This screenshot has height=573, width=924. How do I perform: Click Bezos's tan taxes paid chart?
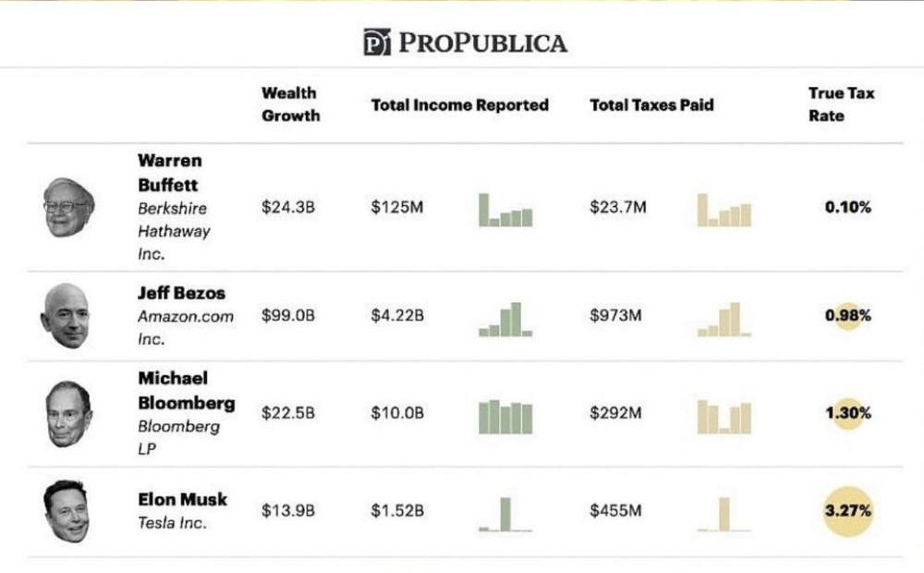[x=724, y=320]
